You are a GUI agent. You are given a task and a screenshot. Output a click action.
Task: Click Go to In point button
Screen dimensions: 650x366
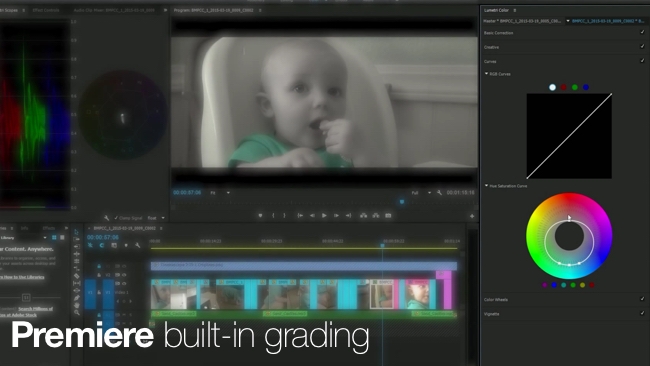[x=300, y=216]
